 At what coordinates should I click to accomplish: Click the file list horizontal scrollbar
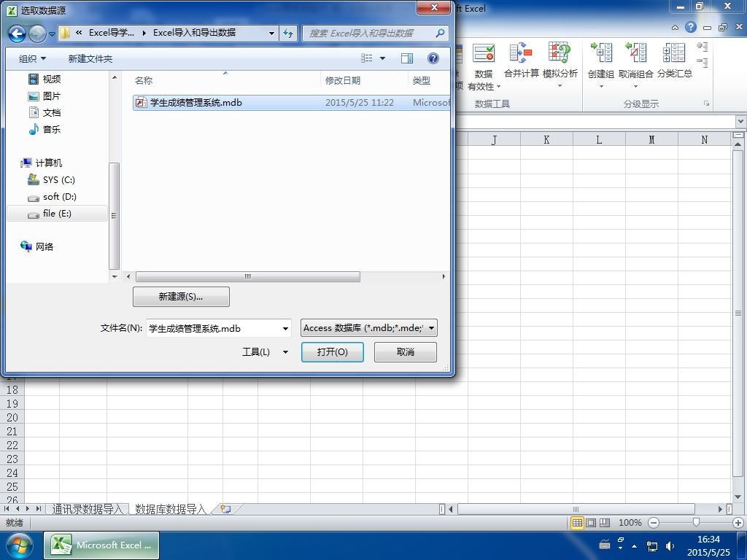click(x=248, y=276)
